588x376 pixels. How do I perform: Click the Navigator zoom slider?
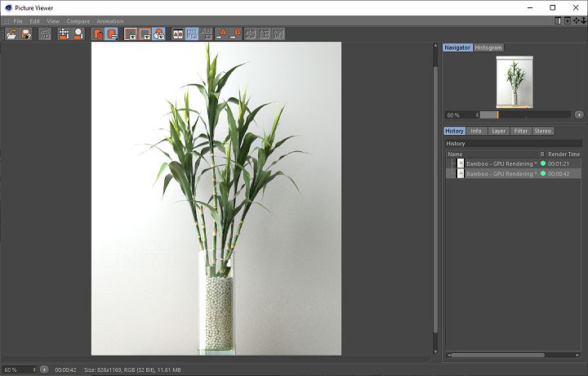526,114
